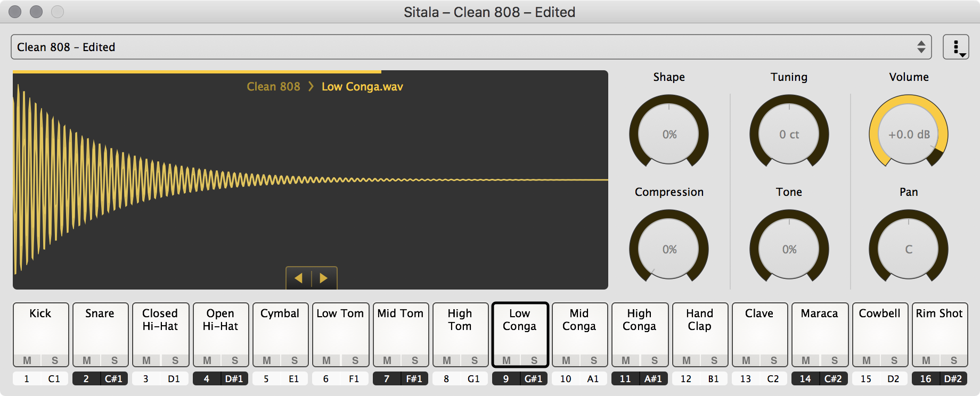Mute the Cymbal pad

[x=267, y=360]
